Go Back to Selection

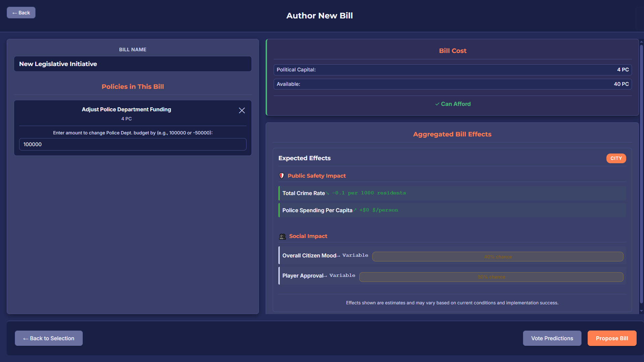click(49, 338)
